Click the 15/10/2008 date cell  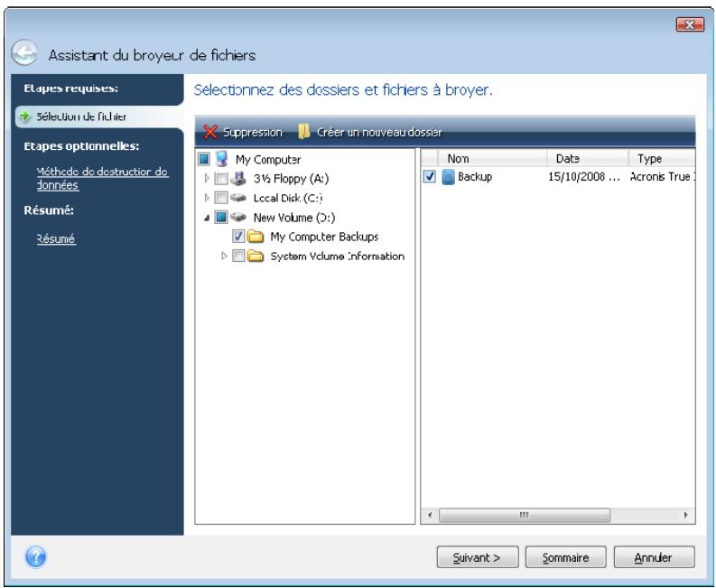point(584,177)
